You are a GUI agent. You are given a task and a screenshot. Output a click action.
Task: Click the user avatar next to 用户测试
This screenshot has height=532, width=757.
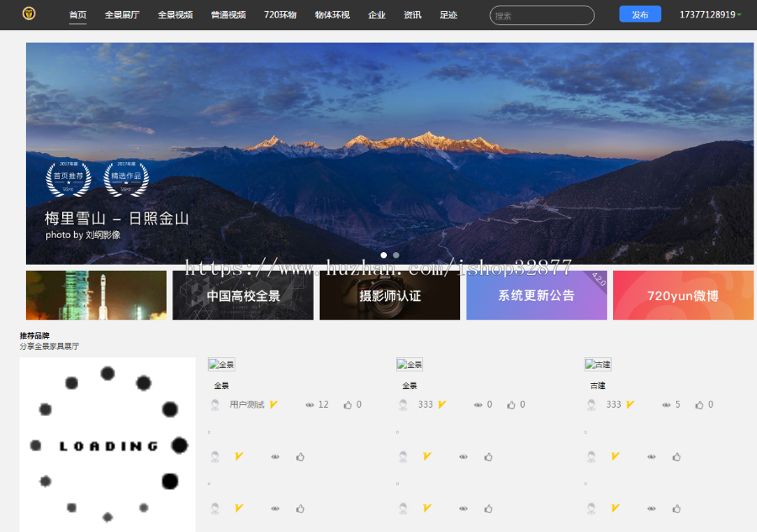[x=214, y=404]
